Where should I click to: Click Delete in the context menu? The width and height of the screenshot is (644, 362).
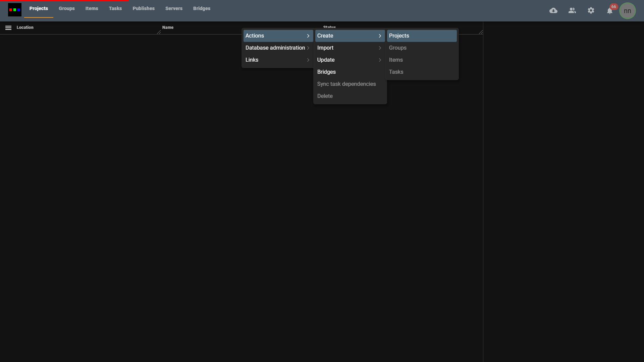325,96
